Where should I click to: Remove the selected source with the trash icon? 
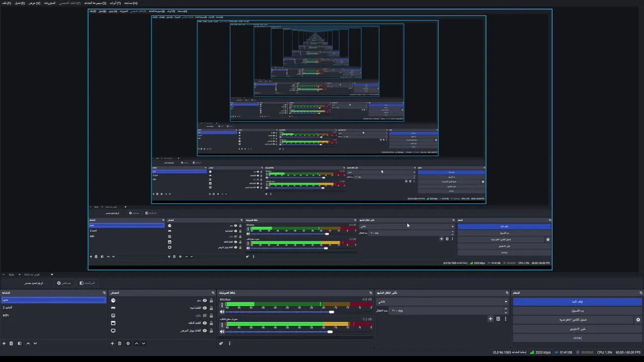(x=119, y=343)
